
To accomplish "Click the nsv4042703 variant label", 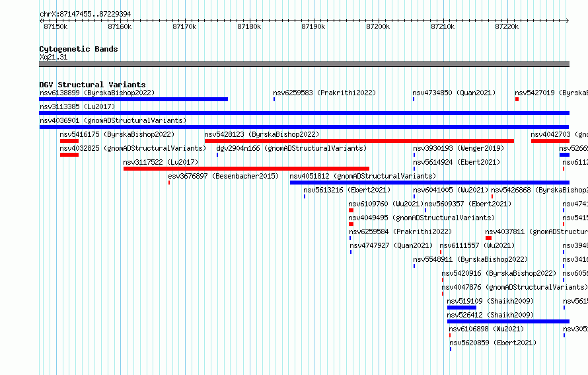I will [559, 134].
